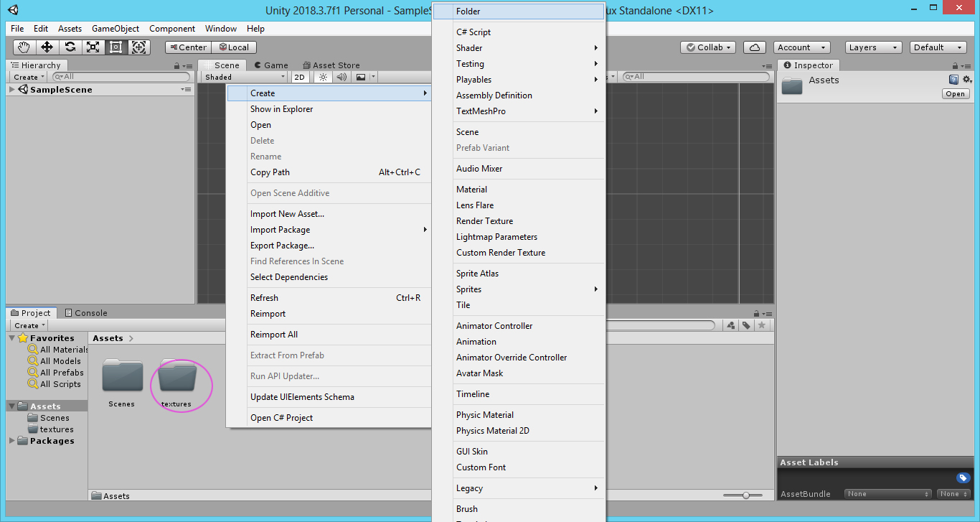Toggle scene effects image icon
Image resolution: width=980 pixels, height=522 pixels.
coord(361,77)
